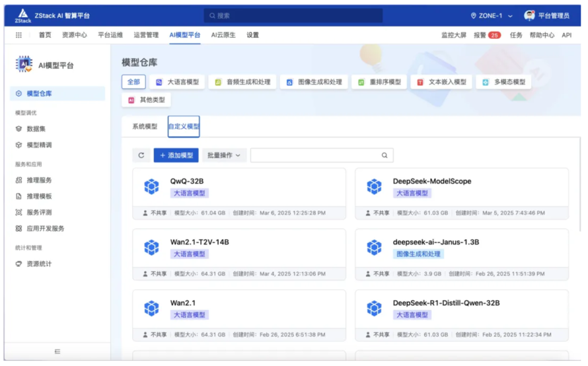The height and width of the screenshot is (366, 588).
Task: Click the top global search field
Action: 293,16
